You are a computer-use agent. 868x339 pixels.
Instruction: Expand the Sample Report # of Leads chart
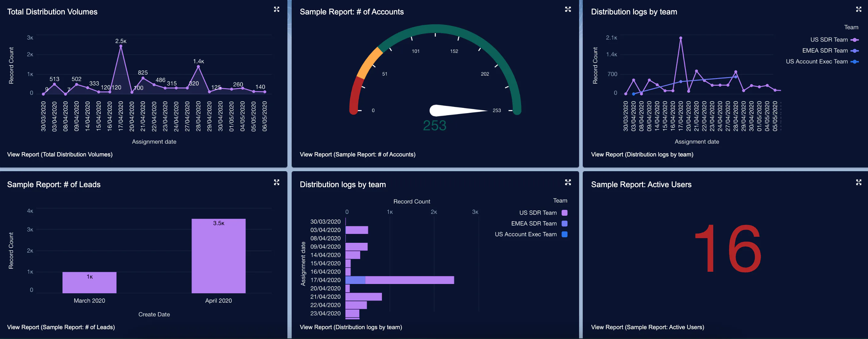point(277,183)
